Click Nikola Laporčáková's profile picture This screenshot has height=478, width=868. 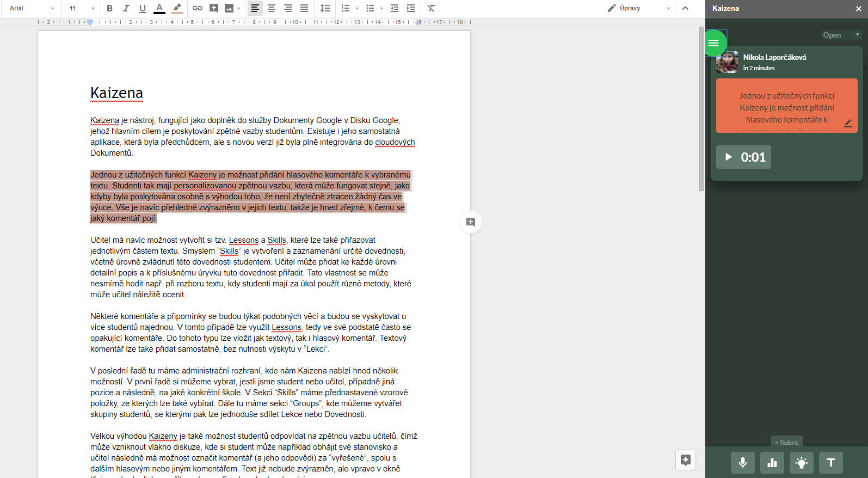tap(727, 62)
